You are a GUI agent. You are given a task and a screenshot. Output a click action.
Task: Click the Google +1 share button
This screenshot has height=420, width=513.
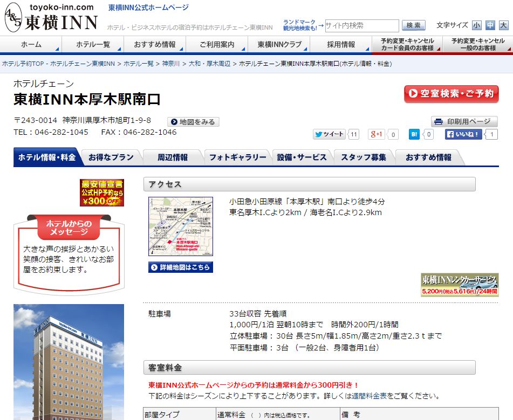click(376, 134)
